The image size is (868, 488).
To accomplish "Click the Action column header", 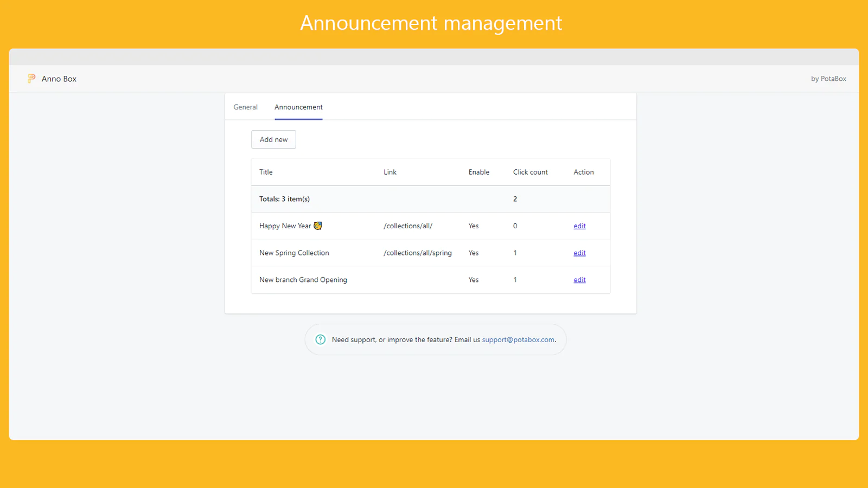I will pos(583,172).
